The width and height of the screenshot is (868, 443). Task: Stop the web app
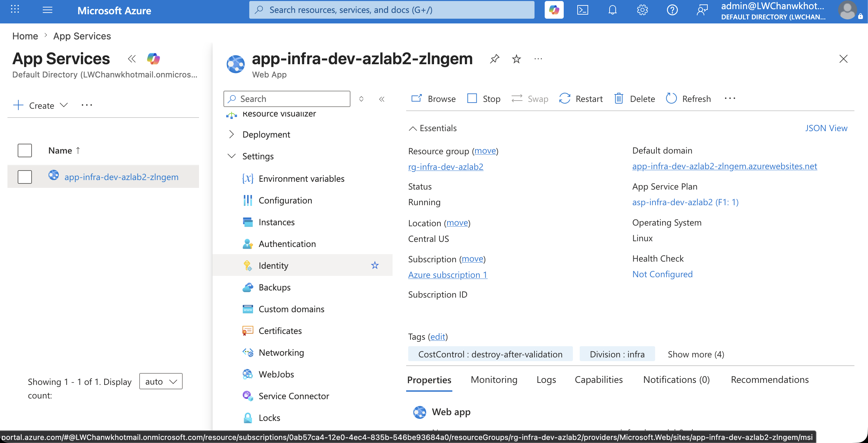coord(484,99)
